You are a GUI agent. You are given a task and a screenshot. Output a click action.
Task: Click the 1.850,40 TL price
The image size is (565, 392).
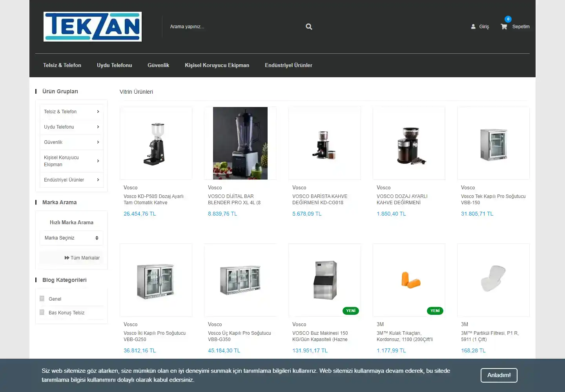391,214
